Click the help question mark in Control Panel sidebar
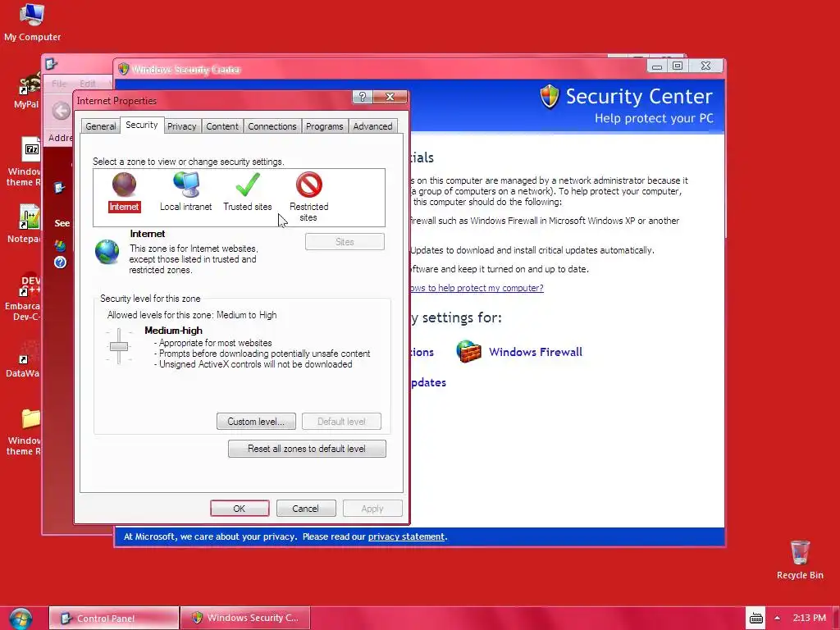The image size is (840, 630). [x=60, y=262]
